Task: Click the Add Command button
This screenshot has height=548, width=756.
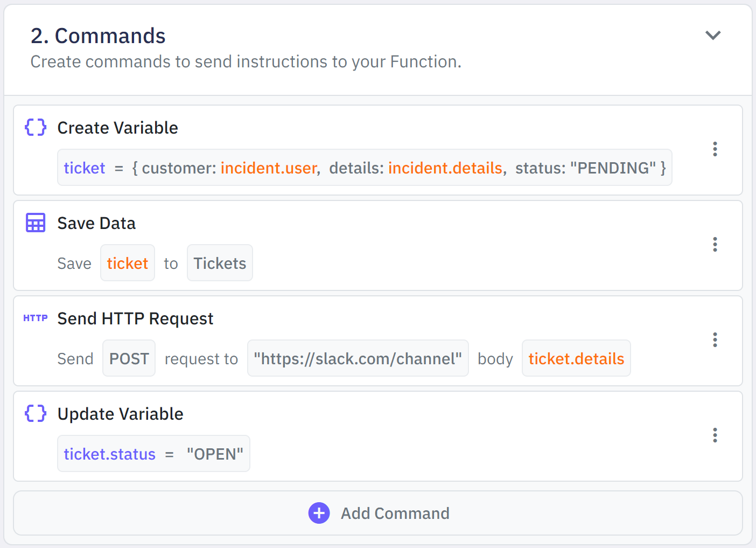Action: 395,513
